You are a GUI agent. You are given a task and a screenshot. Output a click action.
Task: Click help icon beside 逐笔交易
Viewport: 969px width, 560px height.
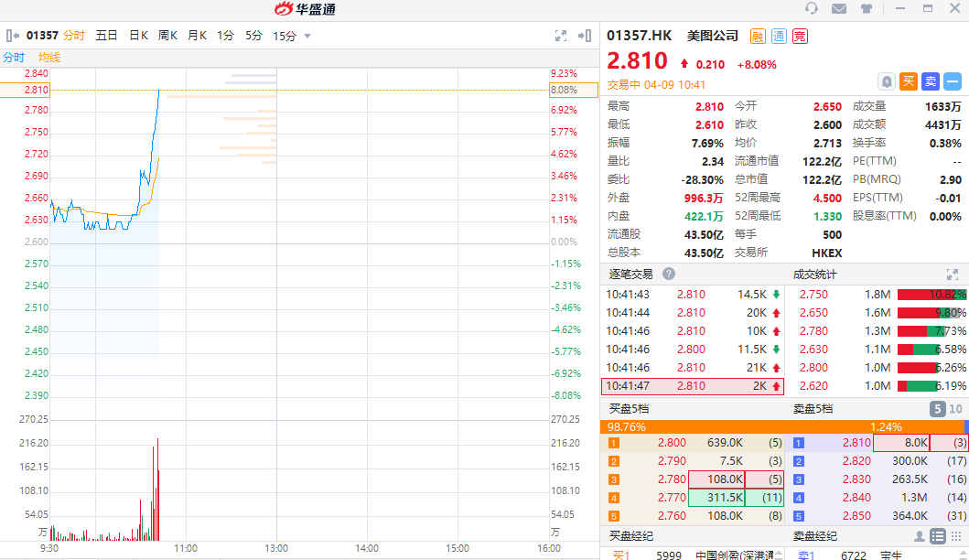pos(669,274)
